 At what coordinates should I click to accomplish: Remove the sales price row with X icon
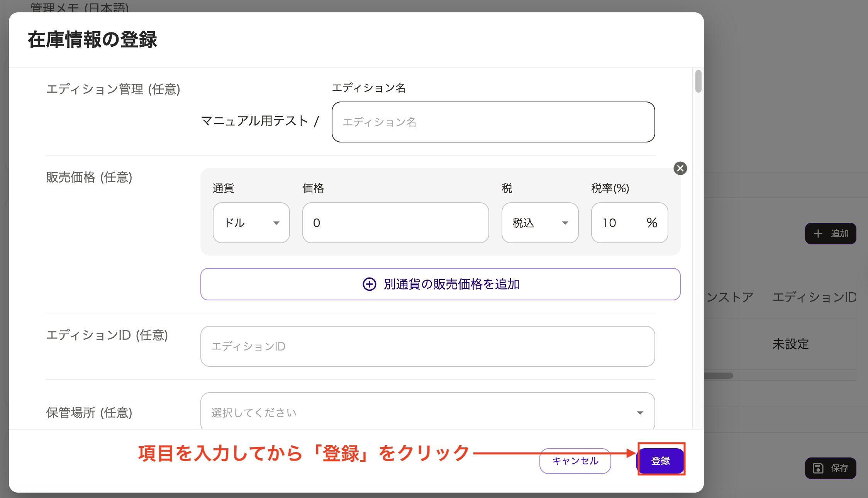tap(680, 168)
